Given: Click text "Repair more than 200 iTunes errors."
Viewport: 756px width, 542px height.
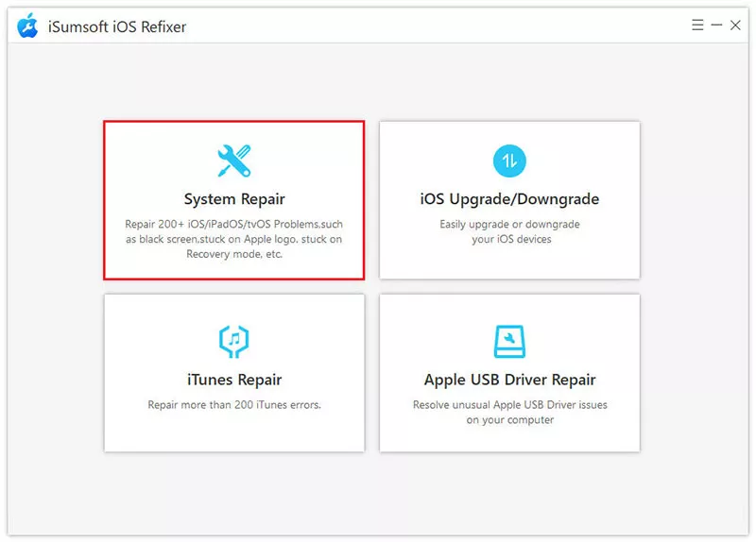Looking at the screenshot, I should (234, 405).
